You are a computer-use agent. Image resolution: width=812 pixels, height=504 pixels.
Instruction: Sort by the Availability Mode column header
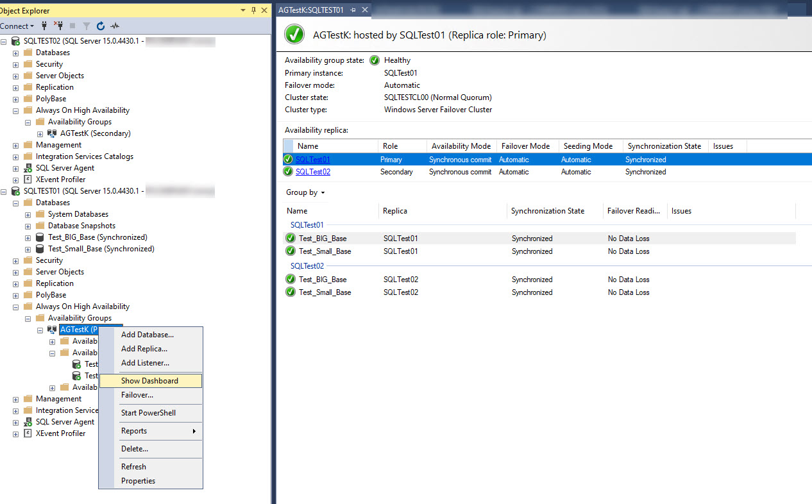(462, 146)
